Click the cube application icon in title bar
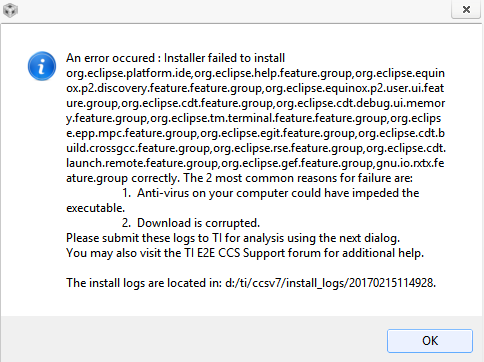Image resolution: width=484 pixels, height=362 pixels. click(10, 10)
